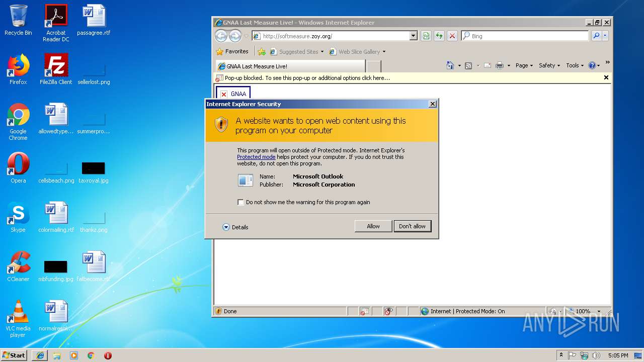The image size is (644, 362).
Task: Click the Windows Media Player taskbar icon
Action: click(74, 355)
